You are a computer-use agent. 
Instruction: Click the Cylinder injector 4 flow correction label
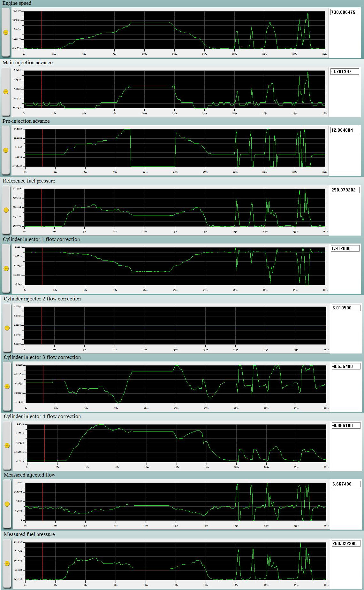pos(42,416)
